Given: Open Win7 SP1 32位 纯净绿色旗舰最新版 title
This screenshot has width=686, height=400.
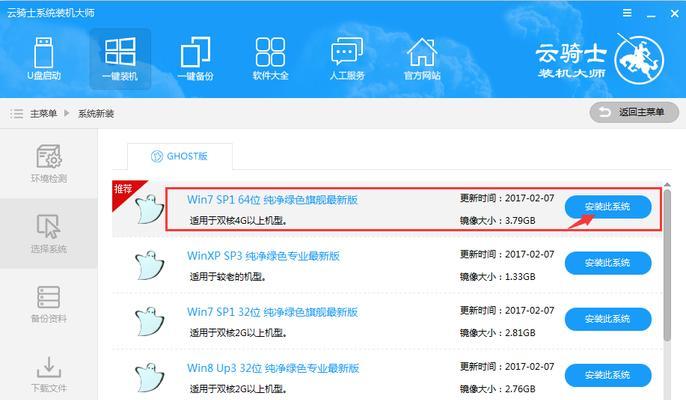Looking at the screenshot, I should (273, 312).
